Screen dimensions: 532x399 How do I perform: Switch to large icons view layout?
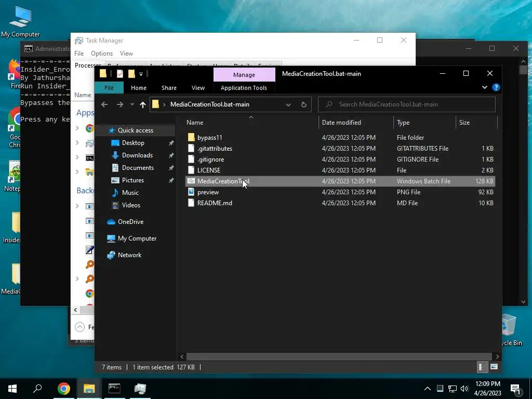[x=494, y=367]
